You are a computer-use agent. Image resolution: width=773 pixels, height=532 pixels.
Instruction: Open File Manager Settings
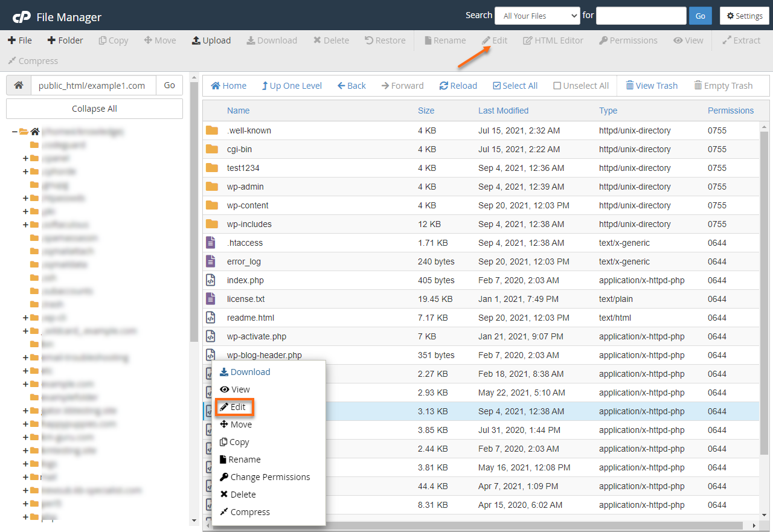pyautogui.click(x=744, y=15)
